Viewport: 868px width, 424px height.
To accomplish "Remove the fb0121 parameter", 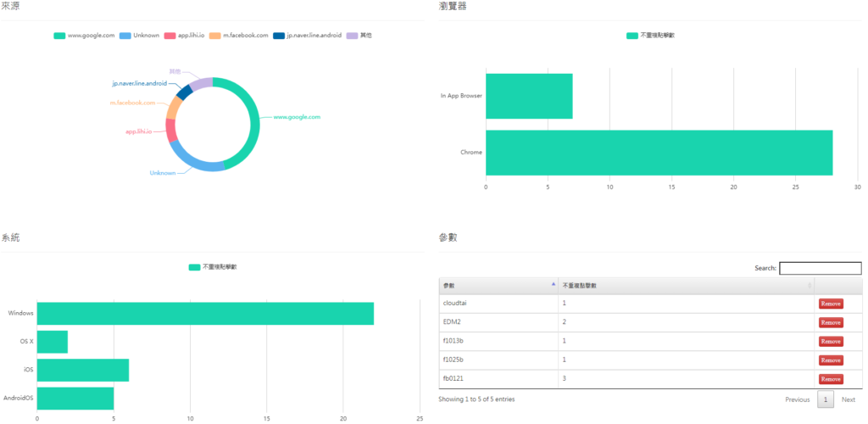I will pos(830,379).
